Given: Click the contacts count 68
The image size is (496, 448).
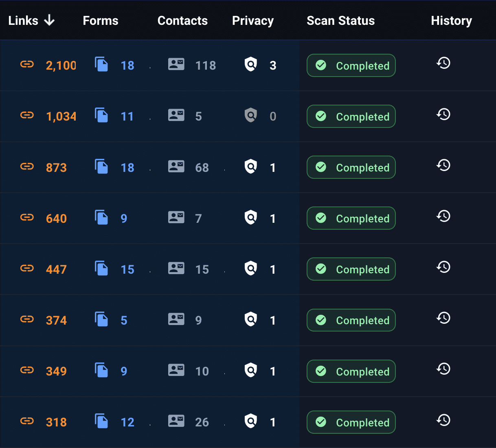Looking at the screenshot, I should 202,168.
